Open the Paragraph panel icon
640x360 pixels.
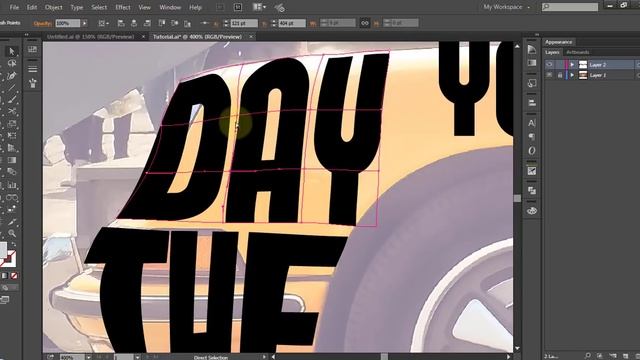pos(532,137)
